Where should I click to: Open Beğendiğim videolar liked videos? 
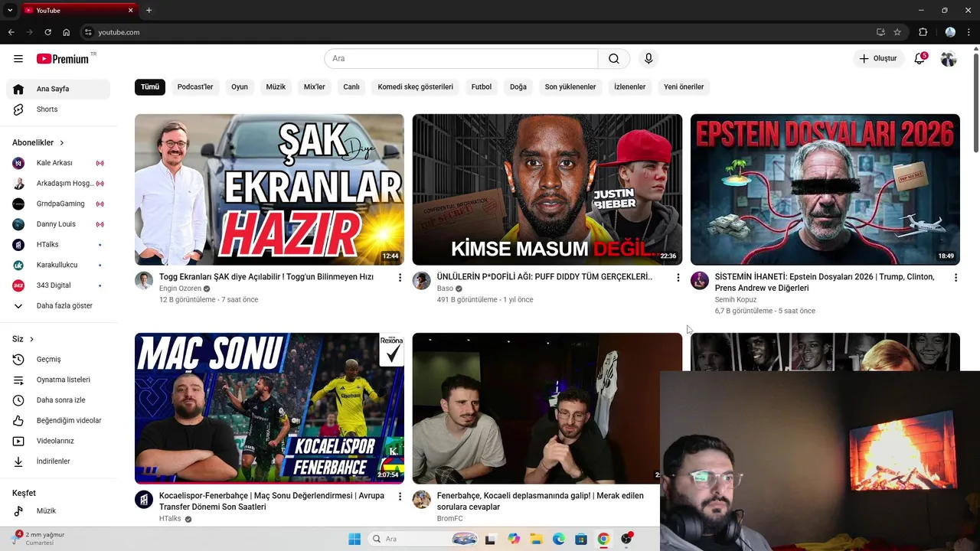point(58,421)
